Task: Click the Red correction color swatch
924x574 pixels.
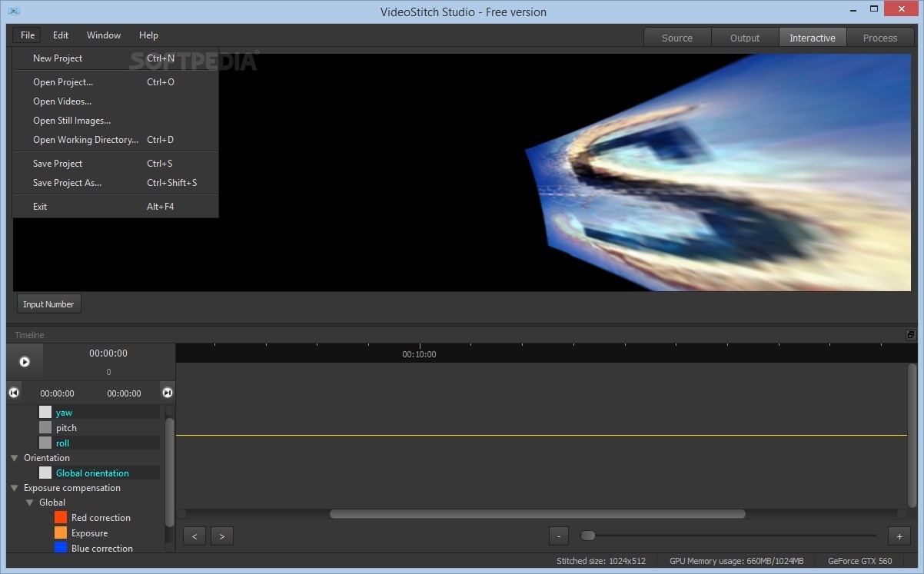Action: (x=61, y=517)
